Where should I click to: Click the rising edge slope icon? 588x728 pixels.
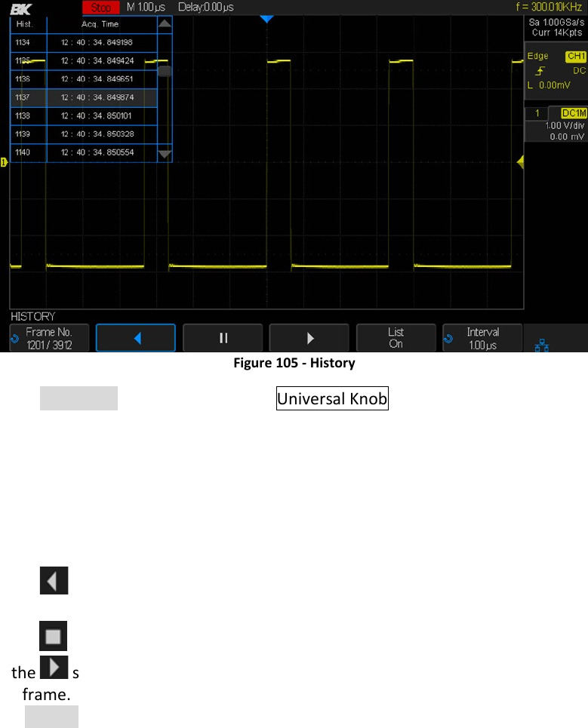540,71
